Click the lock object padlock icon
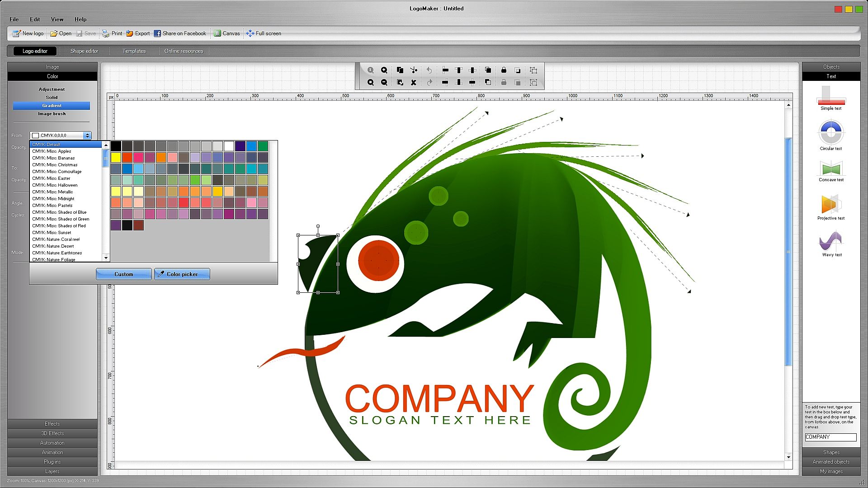This screenshot has width=868, height=488. click(504, 70)
